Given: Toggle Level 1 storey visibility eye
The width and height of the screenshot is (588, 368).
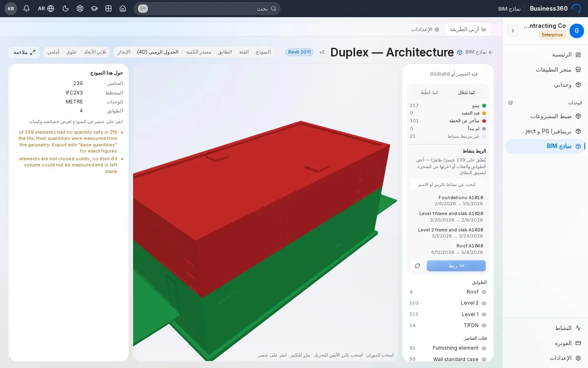Looking at the screenshot, I should point(484,314).
